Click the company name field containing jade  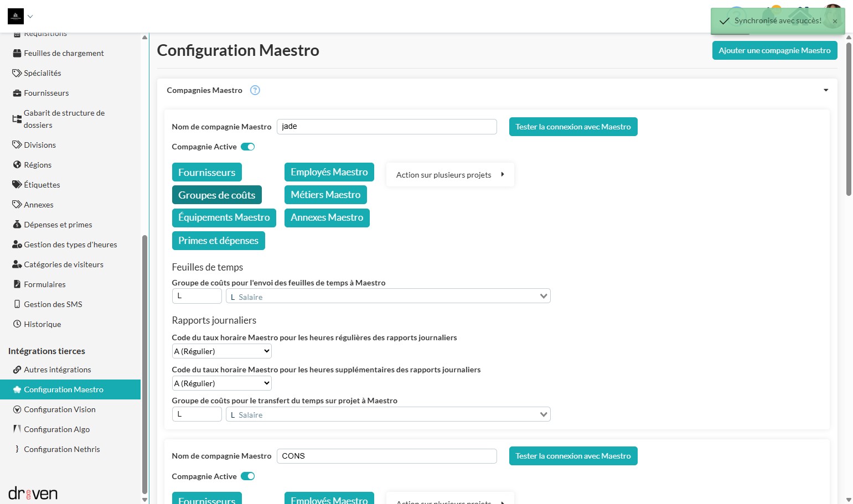point(386,127)
